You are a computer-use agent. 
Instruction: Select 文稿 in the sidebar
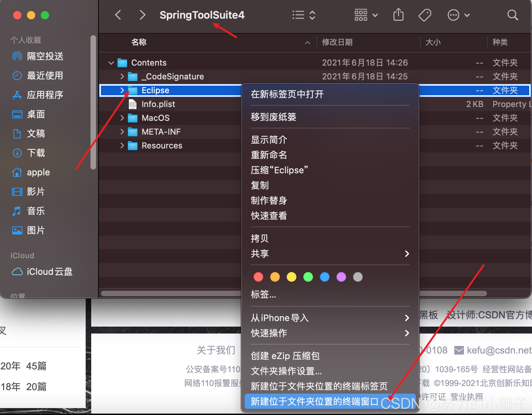[29, 133]
